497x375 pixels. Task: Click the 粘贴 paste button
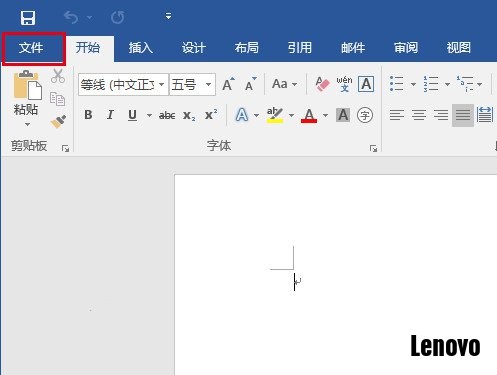click(x=26, y=99)
